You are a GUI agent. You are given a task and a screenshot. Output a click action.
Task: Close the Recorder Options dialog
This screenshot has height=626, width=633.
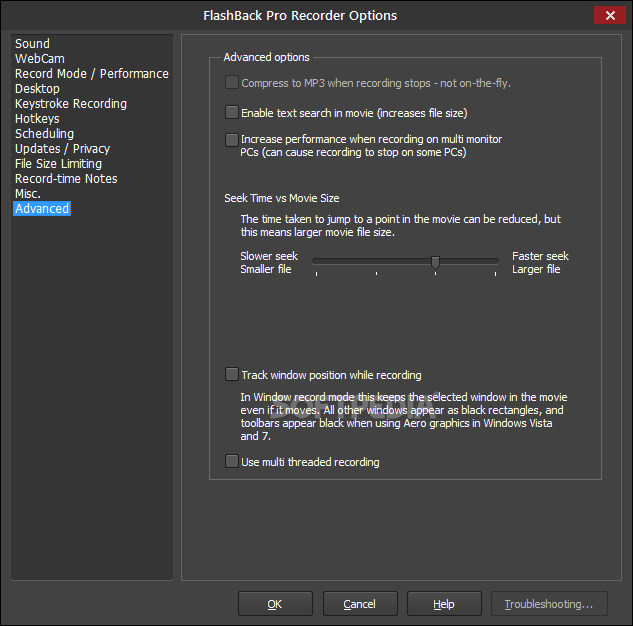tap(609, 15)
